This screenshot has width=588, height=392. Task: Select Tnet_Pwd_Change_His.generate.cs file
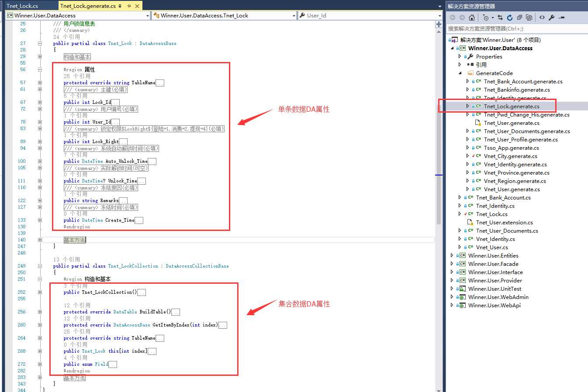click(x=526, y=114)
